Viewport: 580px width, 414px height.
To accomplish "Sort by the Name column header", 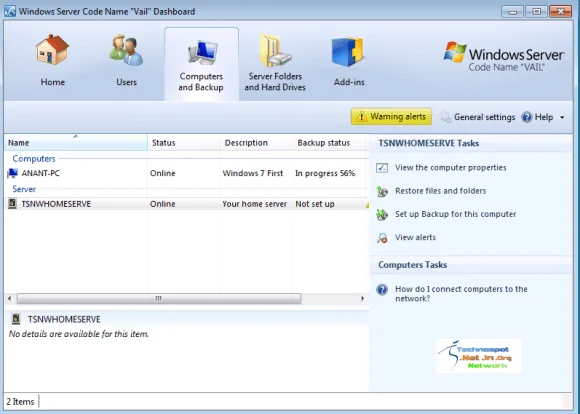I will pyautogui.click(x=76, y=143).
